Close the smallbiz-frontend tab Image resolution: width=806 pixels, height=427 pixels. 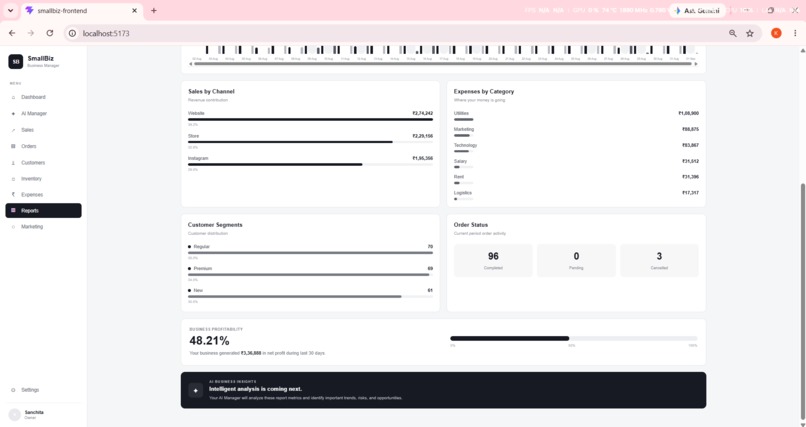pyautogui.click(x=135, y=10)
